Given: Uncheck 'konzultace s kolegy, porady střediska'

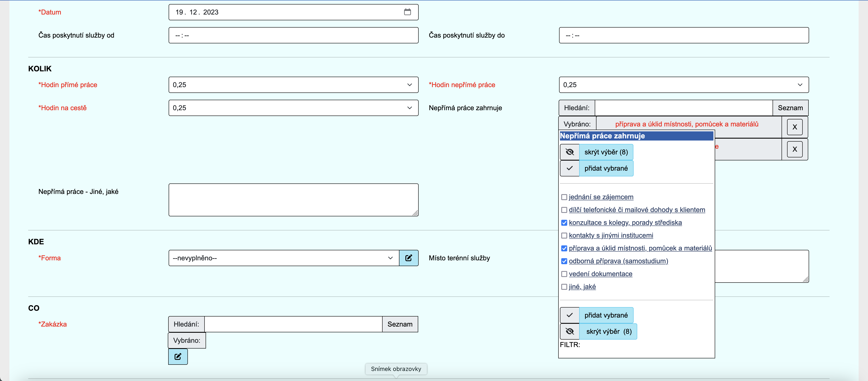Looking at the screenshot, I should (x=564, y=223).
